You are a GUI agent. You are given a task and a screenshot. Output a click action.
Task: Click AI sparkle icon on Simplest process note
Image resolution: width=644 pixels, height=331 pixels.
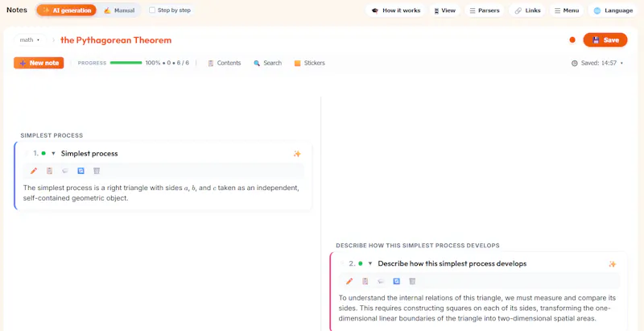[297, 154]
